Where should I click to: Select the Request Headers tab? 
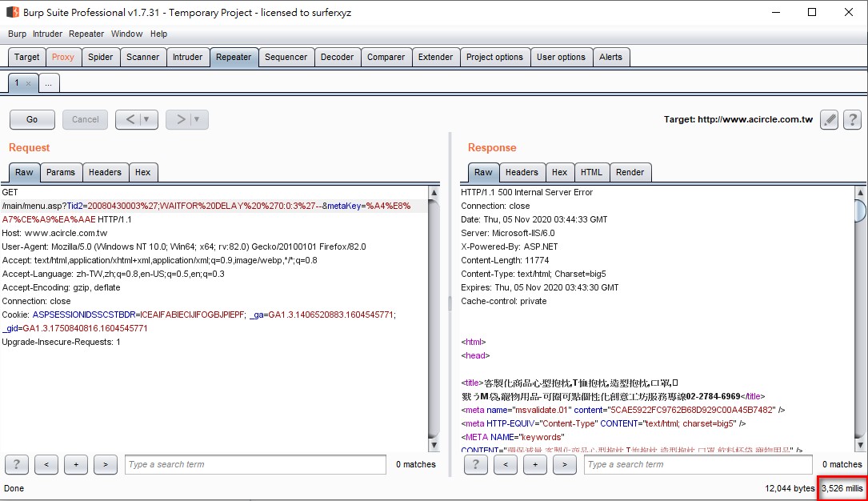click(105, 172)
